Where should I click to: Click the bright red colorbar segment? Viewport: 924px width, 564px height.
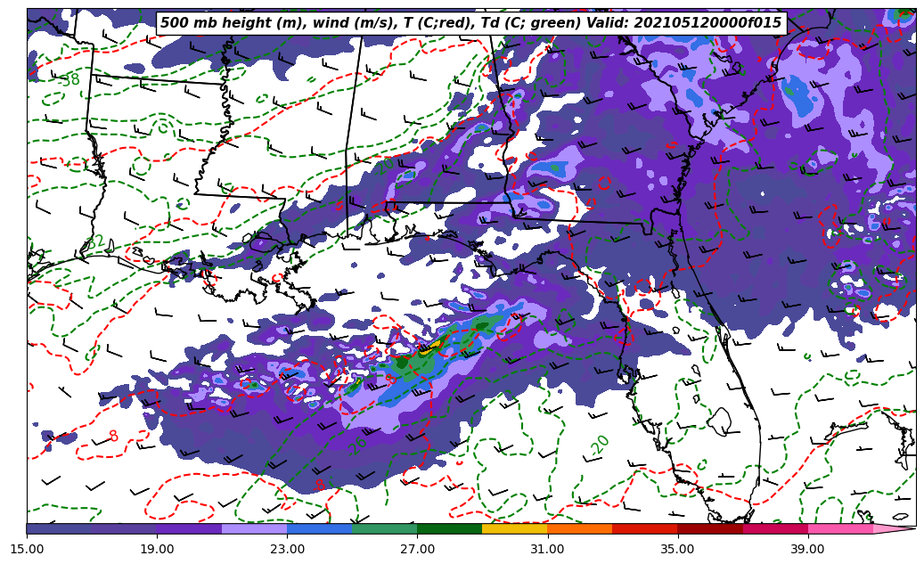point(644,528)
